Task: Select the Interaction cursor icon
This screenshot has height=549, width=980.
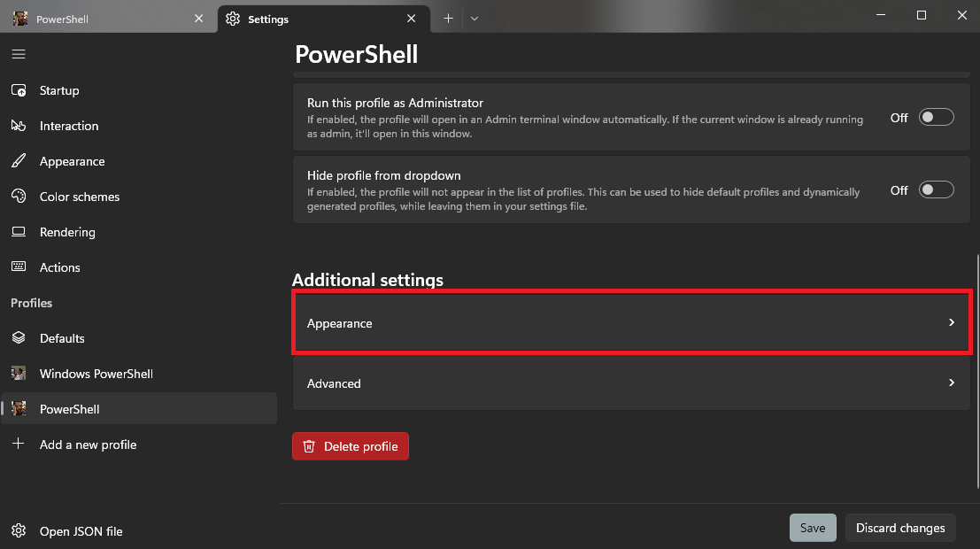Action: point(19,126)
